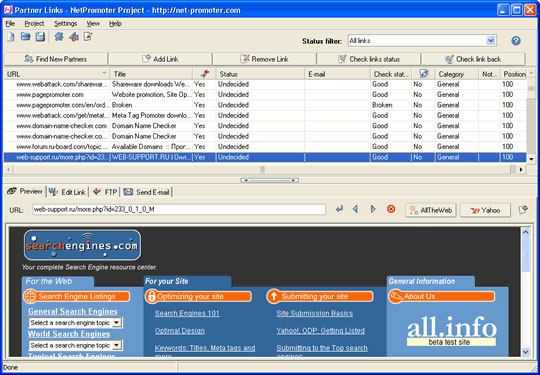
Task: Click Remove Link button
Action: [264, 59]
